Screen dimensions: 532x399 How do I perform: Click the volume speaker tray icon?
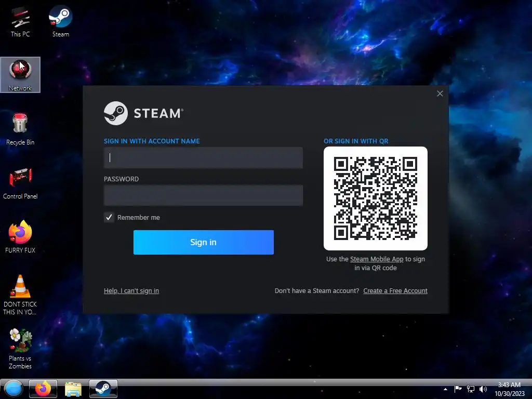pos(483,389)
